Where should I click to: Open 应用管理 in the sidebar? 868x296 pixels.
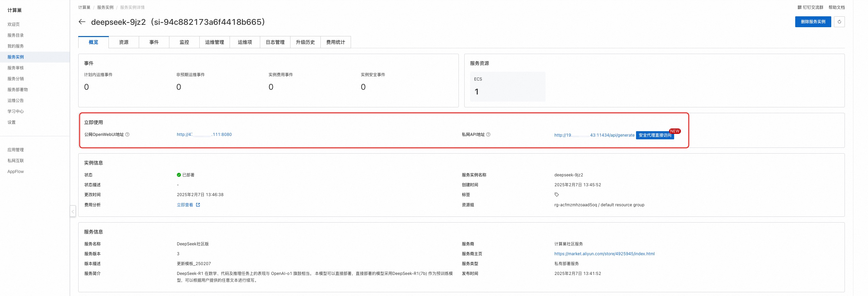pyautogui.click(x=16, y=150)
